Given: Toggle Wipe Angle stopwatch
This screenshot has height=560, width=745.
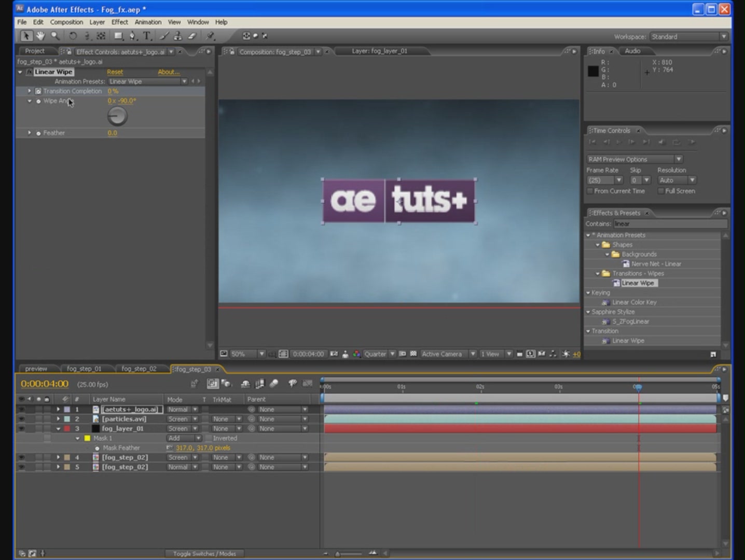Looking at the screenshot, I should pos(38,101).
